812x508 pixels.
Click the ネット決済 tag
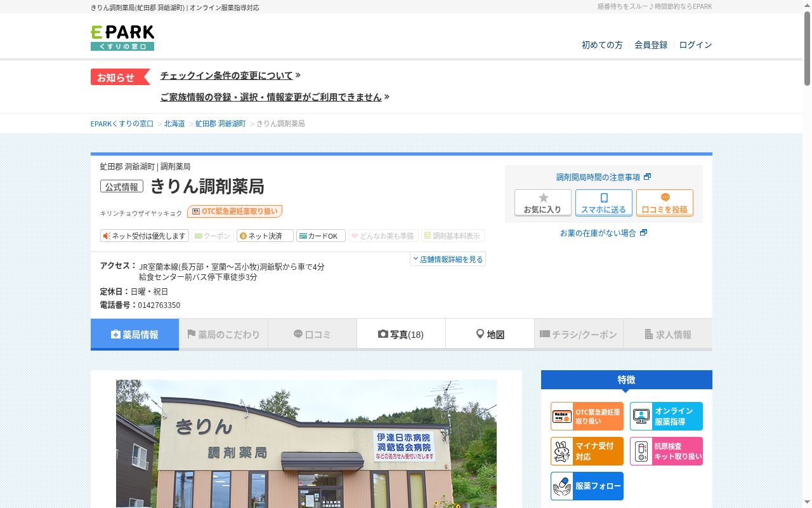[x=265, y=236]
